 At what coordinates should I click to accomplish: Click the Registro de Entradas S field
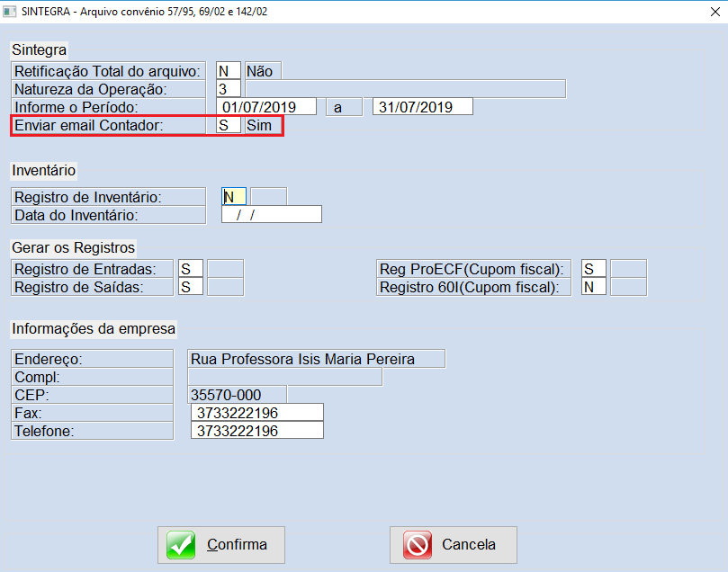pyautogui.click(x=190, y=269)
